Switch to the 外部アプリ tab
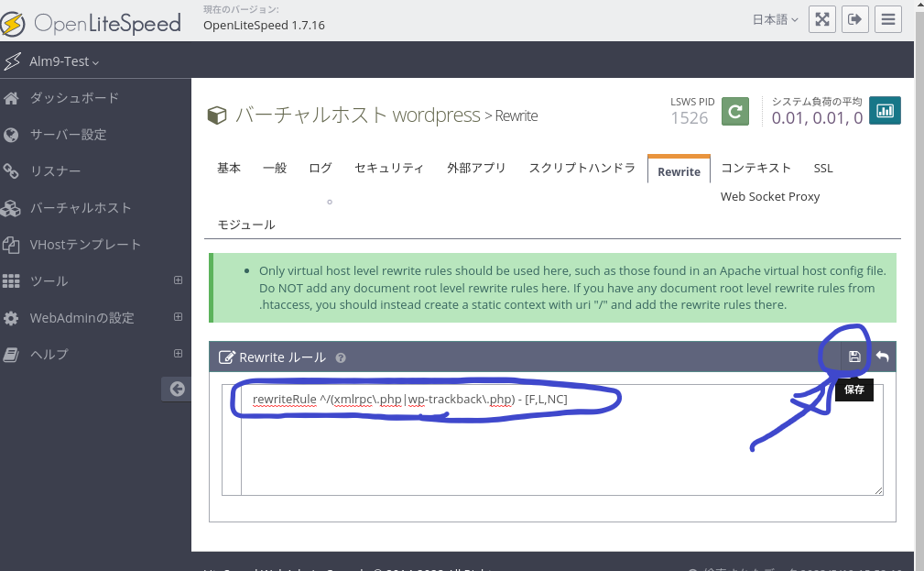924x571 pixels. coord(476,168)
